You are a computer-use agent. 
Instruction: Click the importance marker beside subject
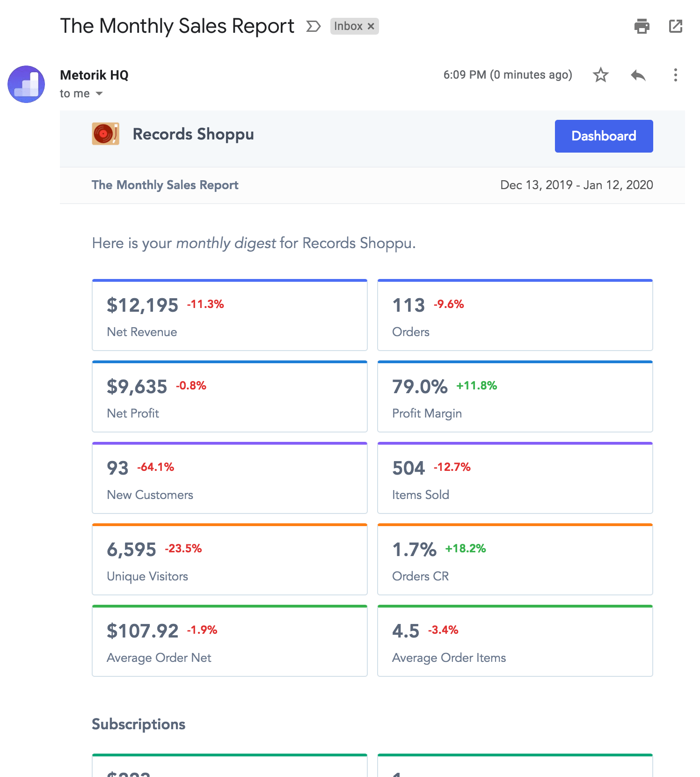point(313,26)
